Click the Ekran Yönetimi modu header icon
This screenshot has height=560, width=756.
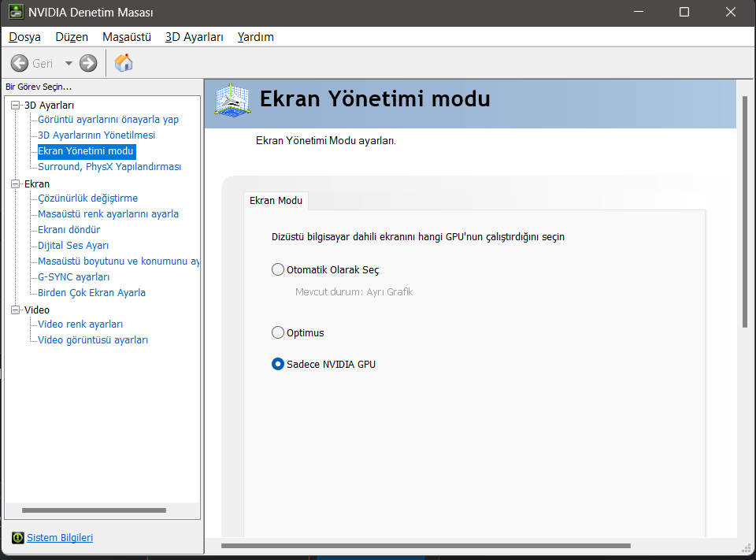pos(234,100)
